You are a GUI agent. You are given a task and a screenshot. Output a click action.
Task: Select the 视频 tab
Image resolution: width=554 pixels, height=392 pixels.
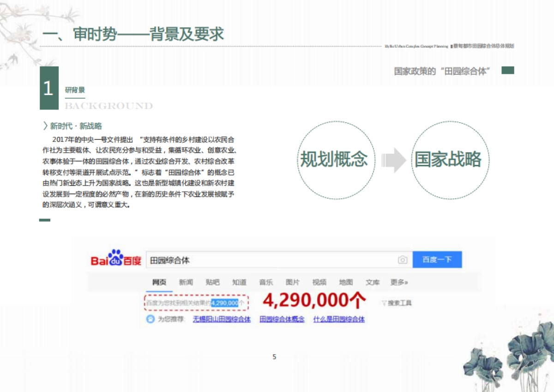(x=319, y=282)
